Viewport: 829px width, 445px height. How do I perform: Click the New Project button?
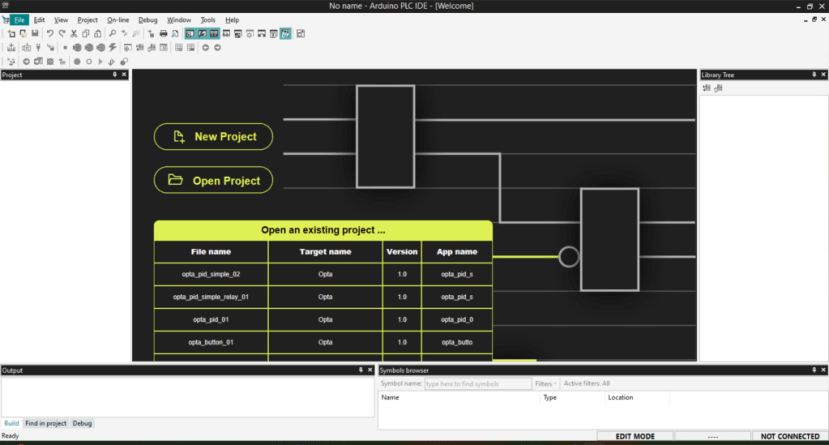coord(214,137)
